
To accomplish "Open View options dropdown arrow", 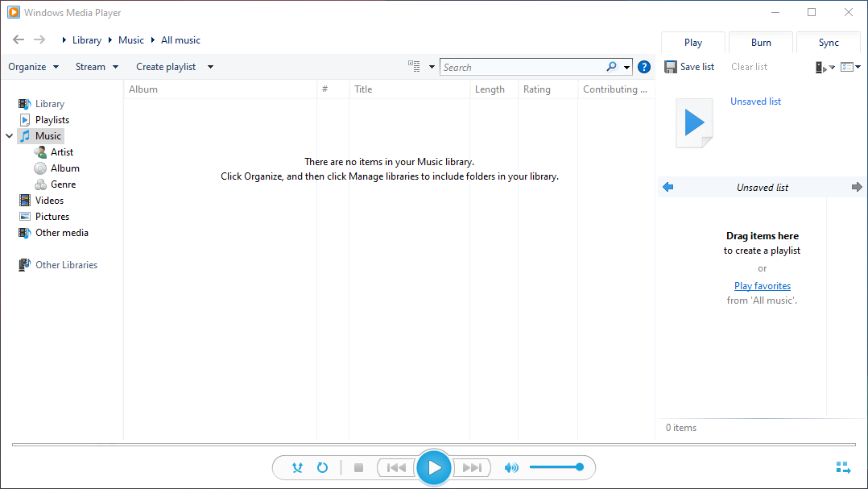I will (x=432, y=67).
